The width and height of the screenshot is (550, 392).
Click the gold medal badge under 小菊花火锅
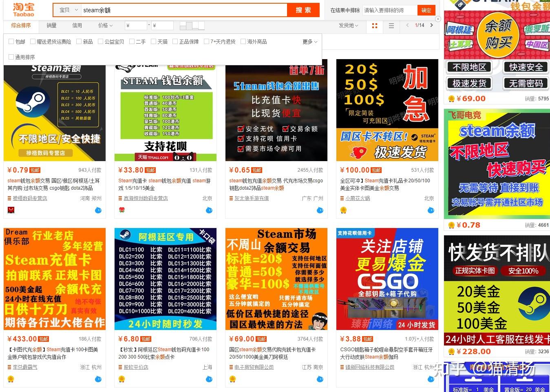[343, 210]
